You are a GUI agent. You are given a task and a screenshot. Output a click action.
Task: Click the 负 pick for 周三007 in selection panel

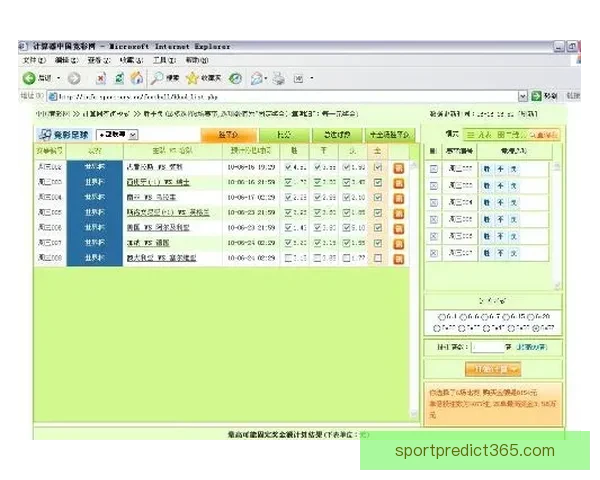coord(514,253)
